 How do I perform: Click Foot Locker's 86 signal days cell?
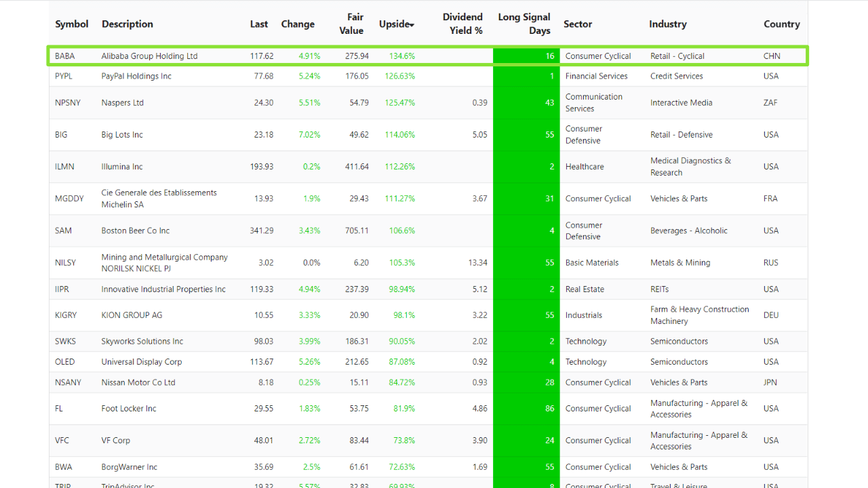click(526, 409)
